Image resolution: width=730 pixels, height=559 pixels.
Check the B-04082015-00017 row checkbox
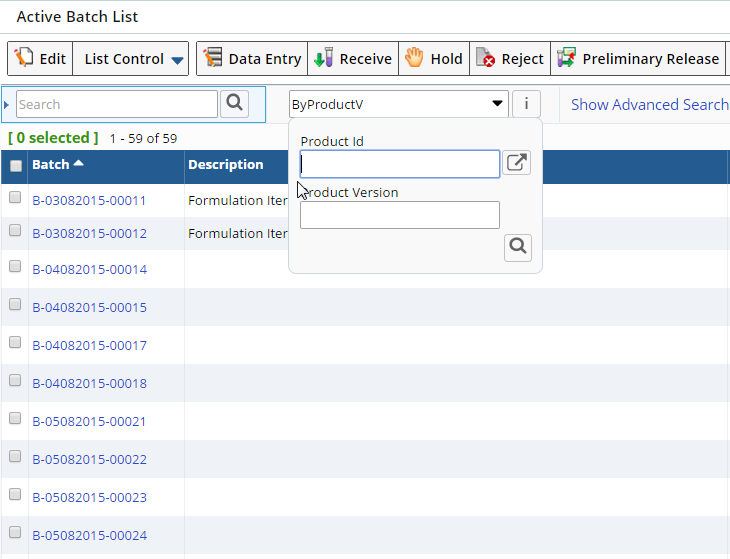click(x=15, y=343)
